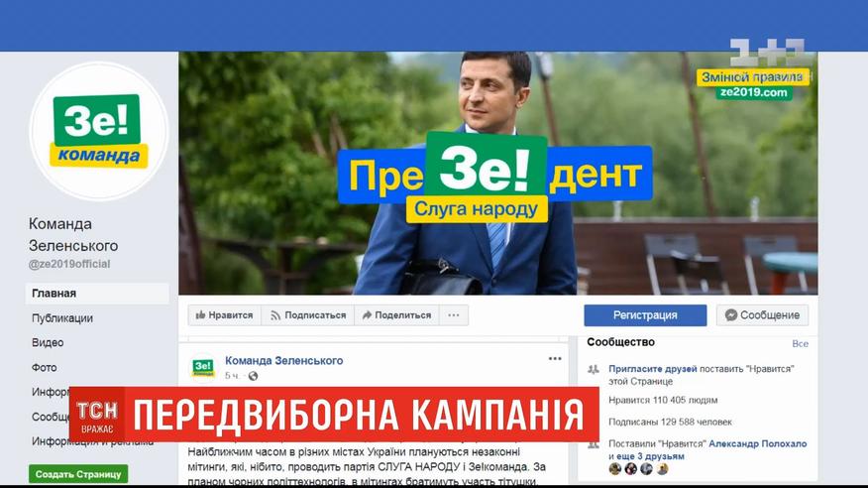Click the Зе! avatar beside the post

click(202, 367)
